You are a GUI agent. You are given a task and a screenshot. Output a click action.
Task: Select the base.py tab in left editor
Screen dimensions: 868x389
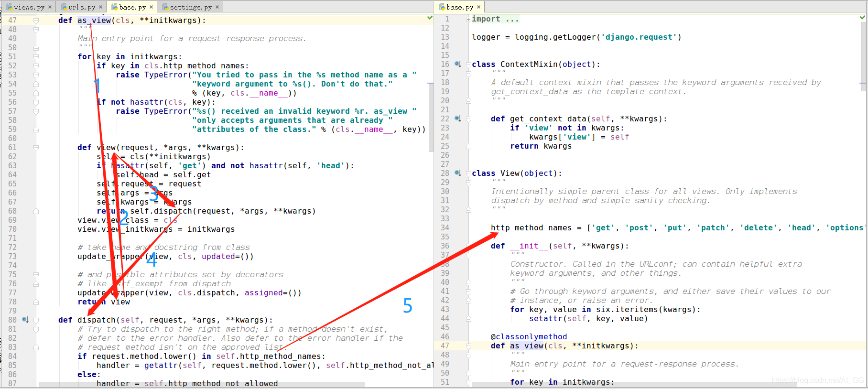pyautogui.click(x=132, y=7)
